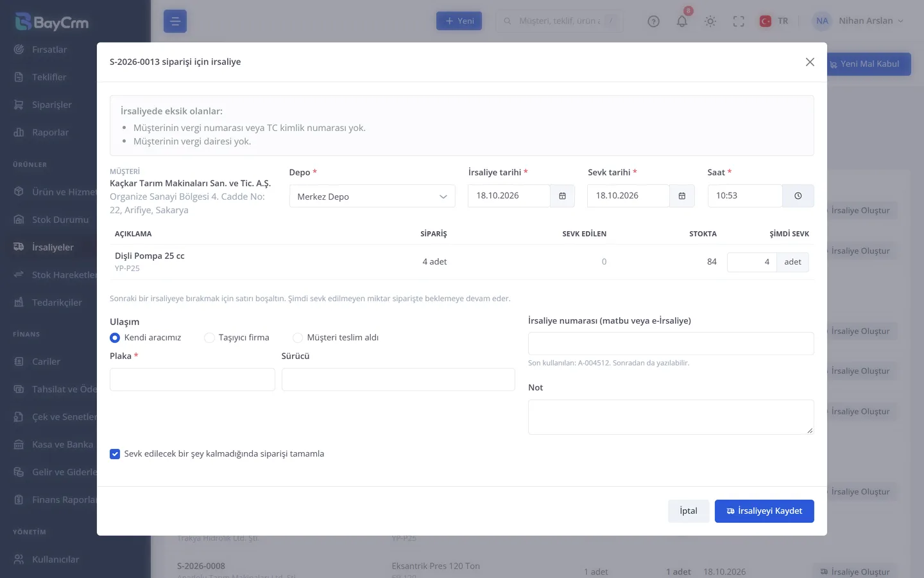924x578 pixels.
Task: Open Teklifler in the sidebar
Action: pos(49,77)
